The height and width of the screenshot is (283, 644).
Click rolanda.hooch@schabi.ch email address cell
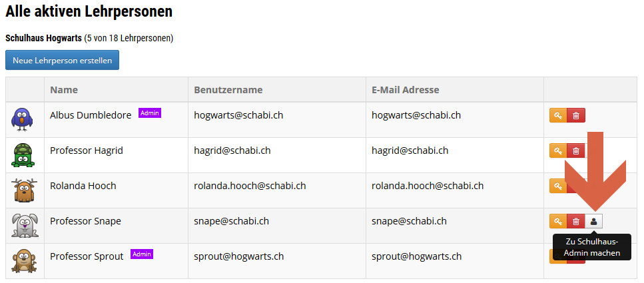coord(428,186)
